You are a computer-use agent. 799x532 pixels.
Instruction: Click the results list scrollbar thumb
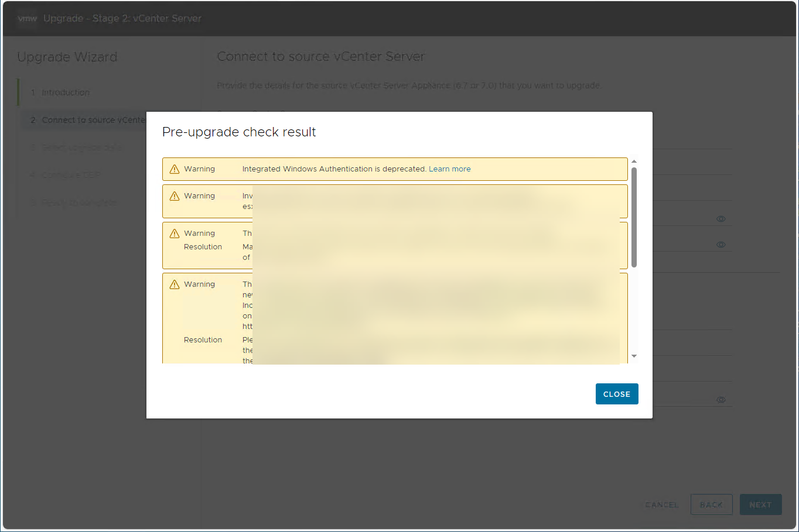(x=634, y=217)
